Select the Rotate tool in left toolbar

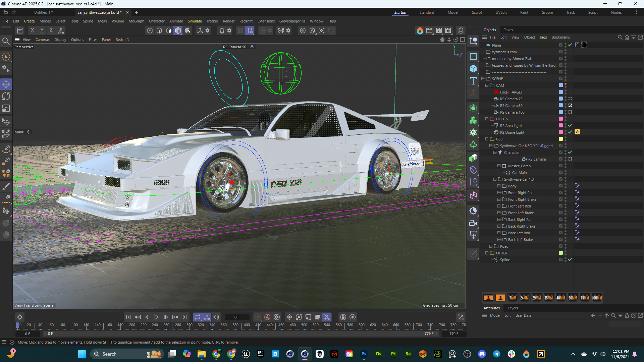[6, 97]
